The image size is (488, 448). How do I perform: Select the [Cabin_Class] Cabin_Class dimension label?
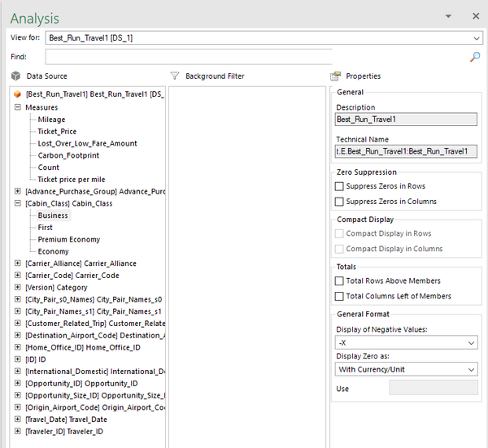(x=69, y=203)
